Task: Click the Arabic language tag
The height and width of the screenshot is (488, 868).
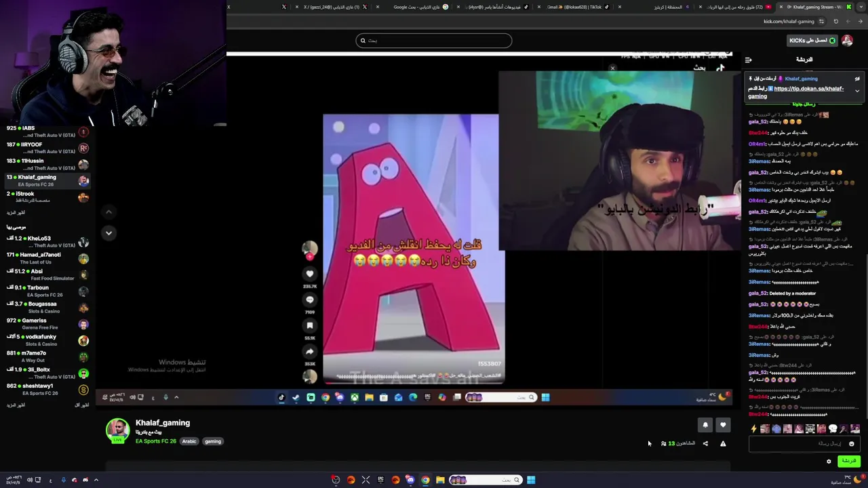Action: coord(189,441)
